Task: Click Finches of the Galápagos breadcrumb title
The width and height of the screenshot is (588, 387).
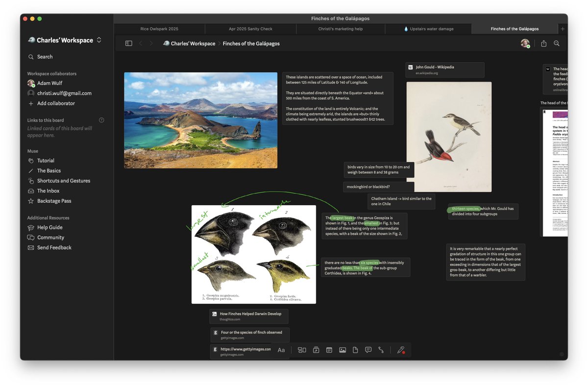Action: tap(251, 44)
